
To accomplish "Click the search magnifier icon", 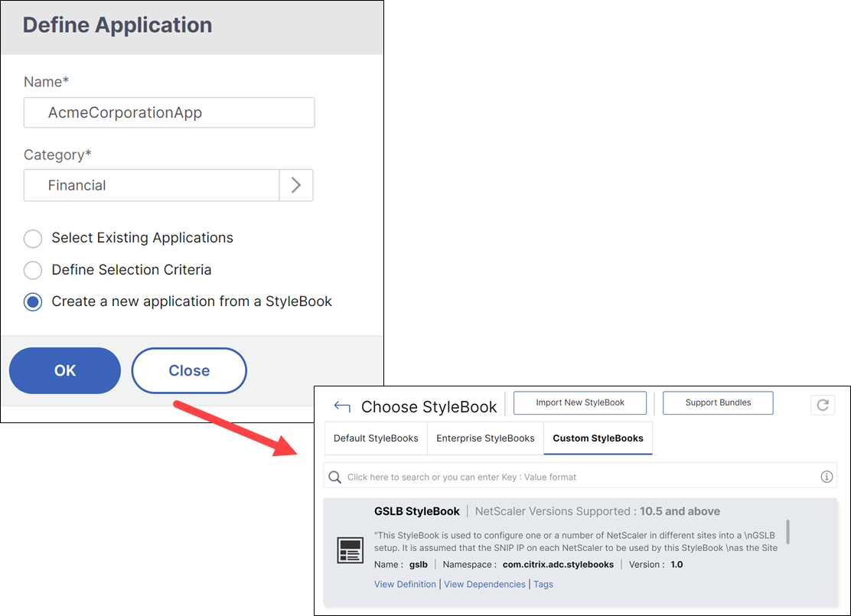I will click(335, 477).
